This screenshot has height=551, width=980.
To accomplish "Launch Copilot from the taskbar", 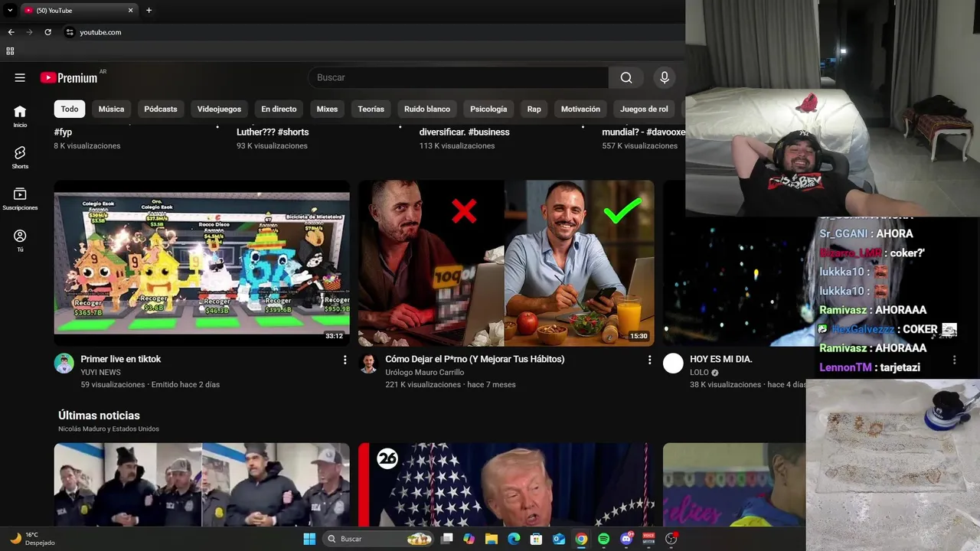I will (469, 539).
